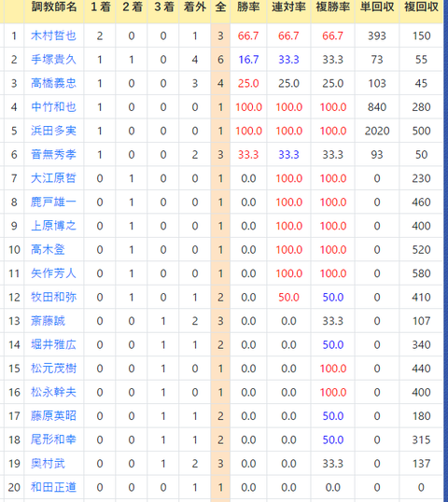
Task: Open trainer link 斎藤誠
Action: point(48,321)
